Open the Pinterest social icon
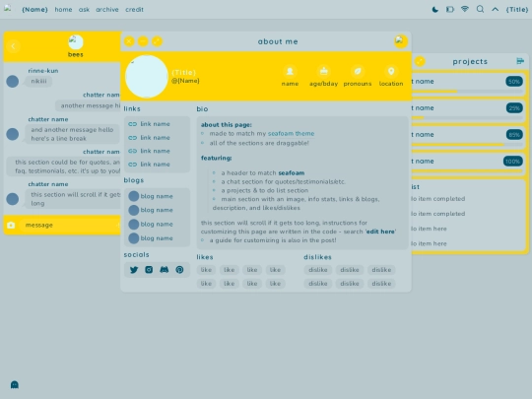Screen dimensions: 532x399 [x=179, y=270]
